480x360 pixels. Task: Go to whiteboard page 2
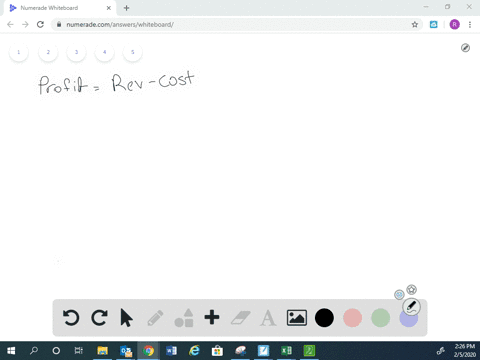[x=48, y=52]
